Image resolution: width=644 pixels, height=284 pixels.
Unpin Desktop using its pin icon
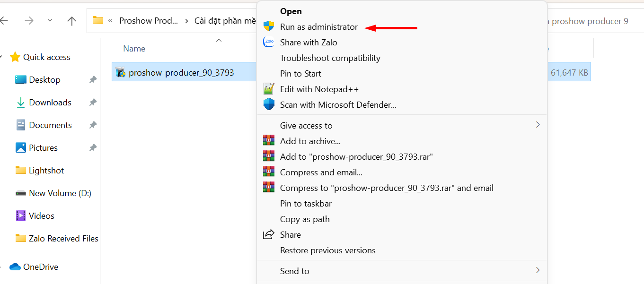[93, 80]
